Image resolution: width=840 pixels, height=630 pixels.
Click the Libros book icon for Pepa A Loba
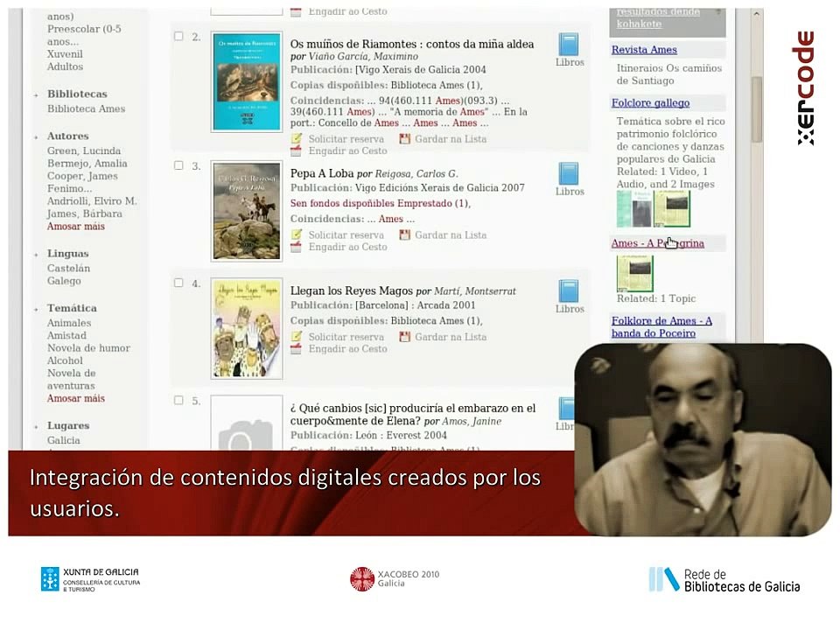[x=569, y=174]
